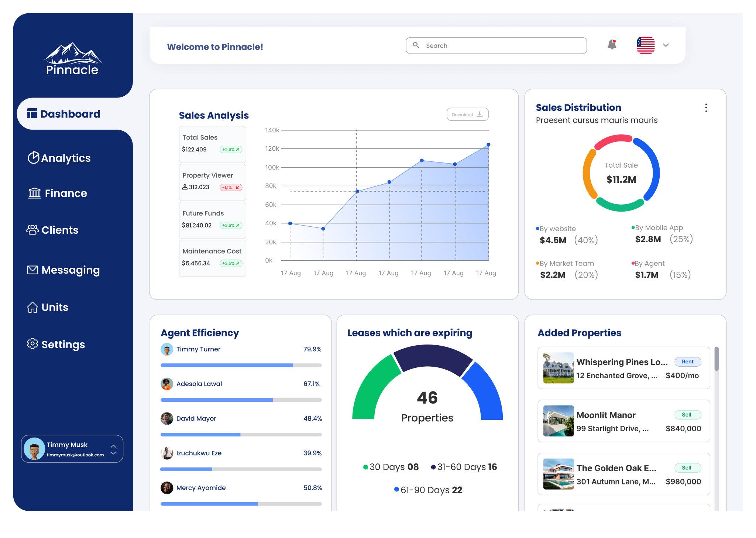Click the search magnifier icon
This screenshot has height=538, width=756.
(416, 45)
